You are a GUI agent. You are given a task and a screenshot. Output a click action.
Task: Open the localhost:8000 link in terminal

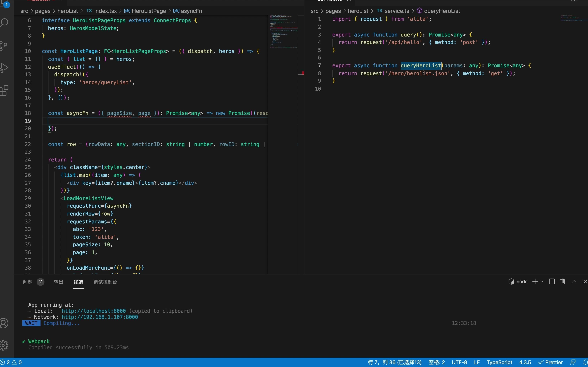tap(94, 311)
